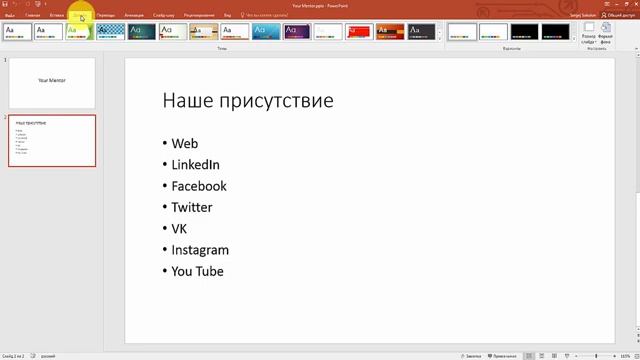
Task: Select the last black variant thumbnail
Action: point(556,32)
